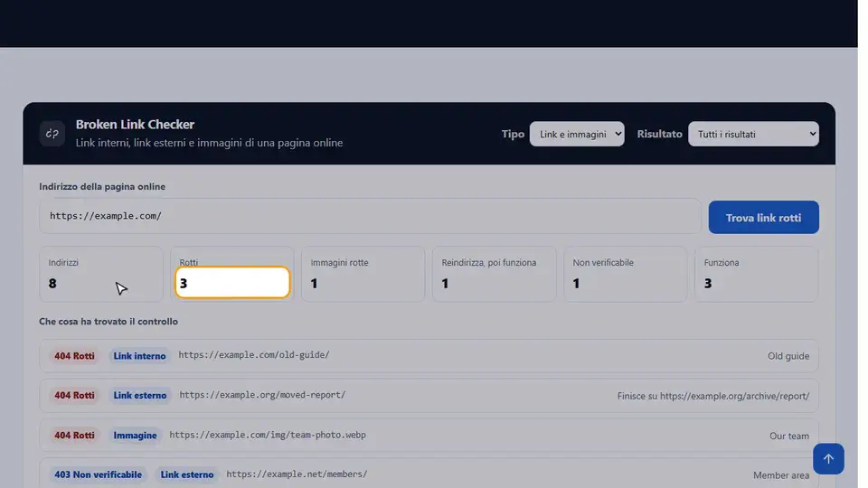
Task: Click the 403 Non verificabile badge
Action: [98, 474]
